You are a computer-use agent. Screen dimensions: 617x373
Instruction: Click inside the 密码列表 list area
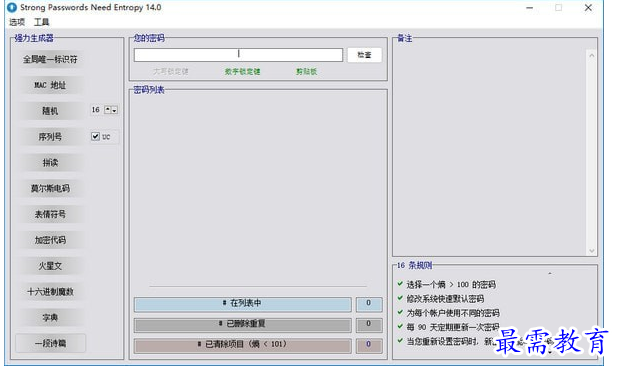pos(258,189)
